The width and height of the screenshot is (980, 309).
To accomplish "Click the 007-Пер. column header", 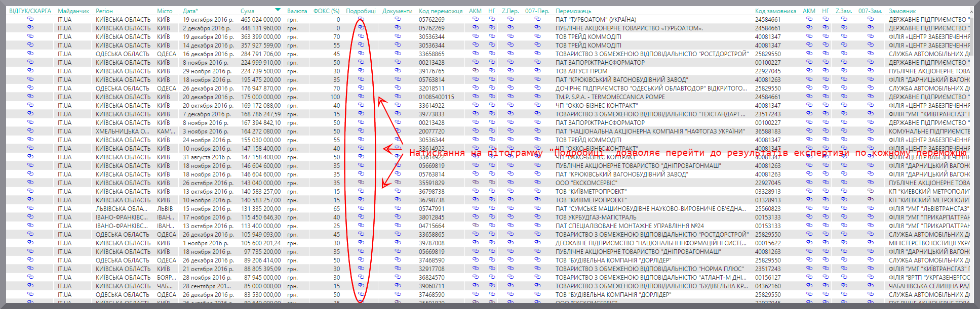I will (537, 11).
